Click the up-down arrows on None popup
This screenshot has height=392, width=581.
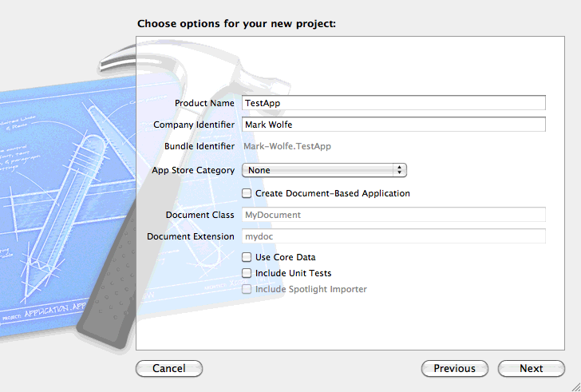click(x=399, y=170)
